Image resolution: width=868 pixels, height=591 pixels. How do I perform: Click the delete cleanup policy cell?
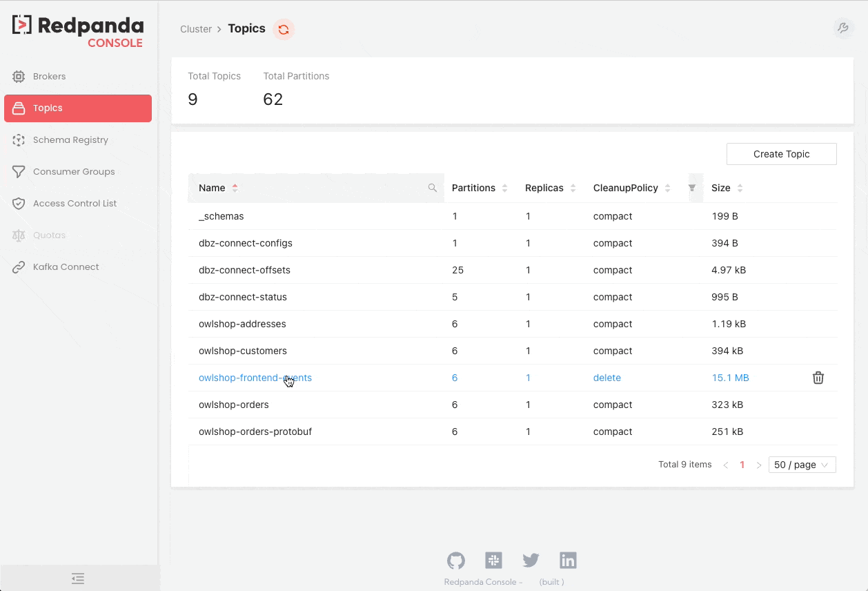tap(607, 378)
